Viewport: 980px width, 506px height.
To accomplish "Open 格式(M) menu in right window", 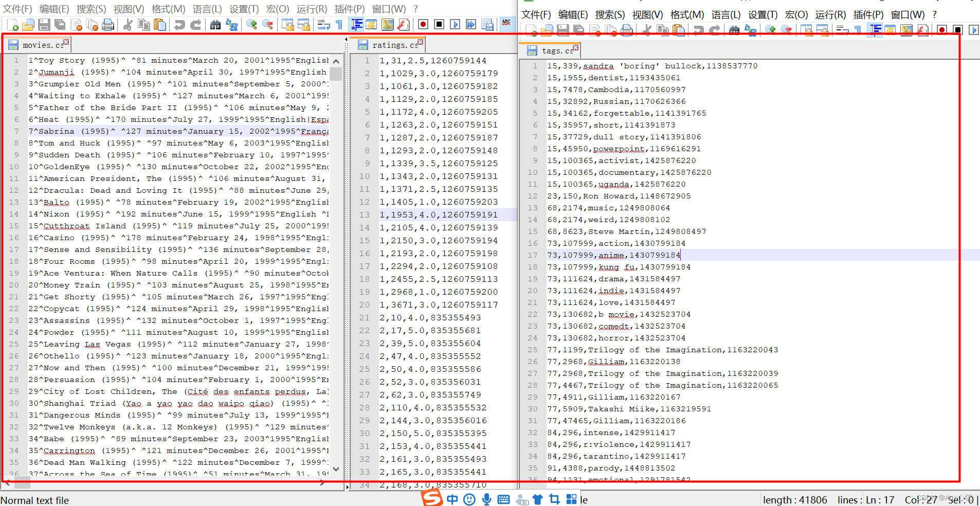I will [687, 14].
